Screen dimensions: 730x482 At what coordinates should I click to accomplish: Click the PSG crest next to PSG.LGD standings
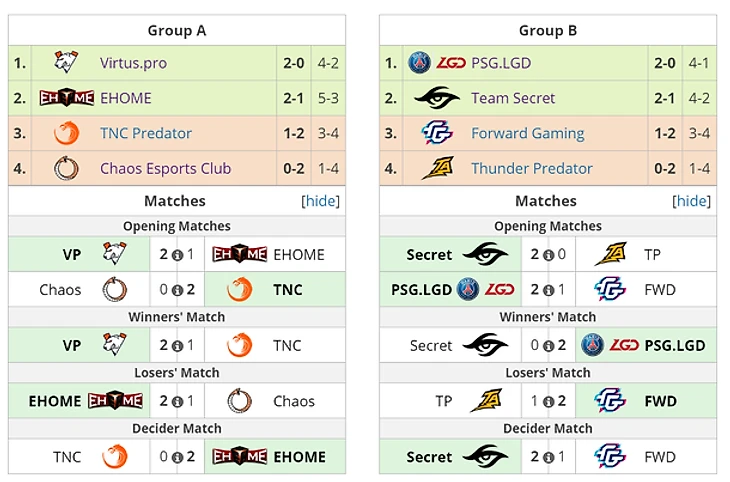(x=419, y=62)
